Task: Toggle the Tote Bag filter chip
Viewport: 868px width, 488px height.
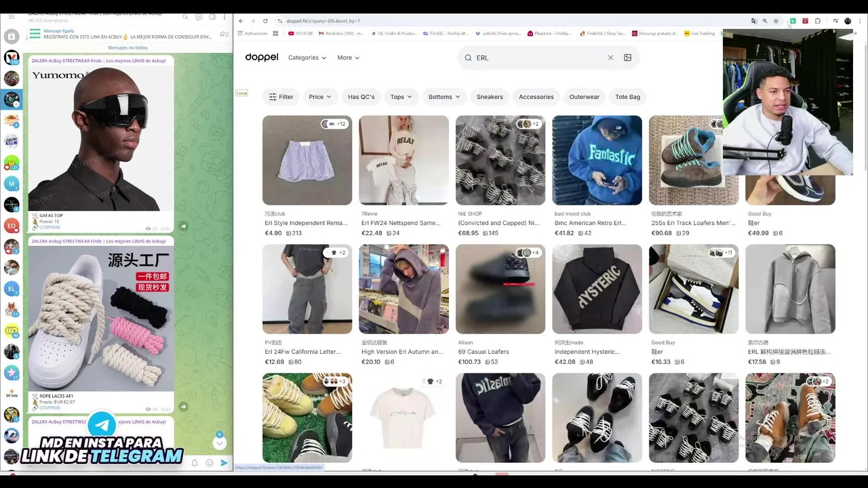Action: tap(628, 97)
